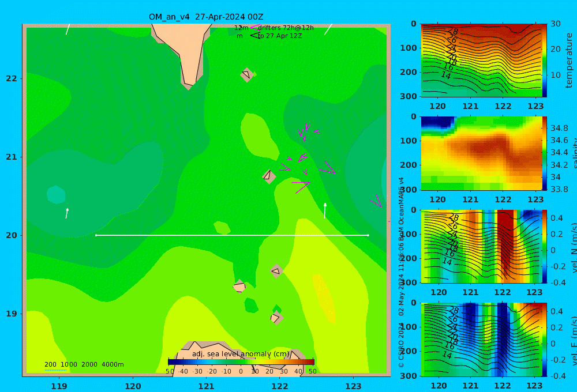Click the 'vel. N (m/s)' axis label
Image resolution: width=577 pixels, height=392 pixels.
pos(574,246)
